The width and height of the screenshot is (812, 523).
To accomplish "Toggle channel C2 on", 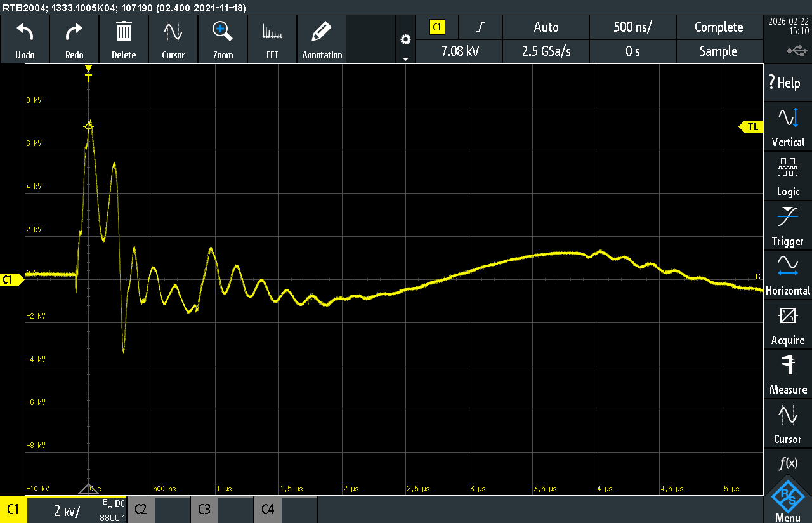I will point(141,510).
